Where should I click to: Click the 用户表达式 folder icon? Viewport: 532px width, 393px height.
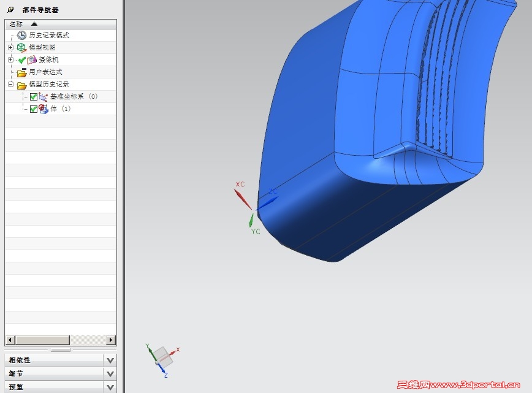point(21,72)
